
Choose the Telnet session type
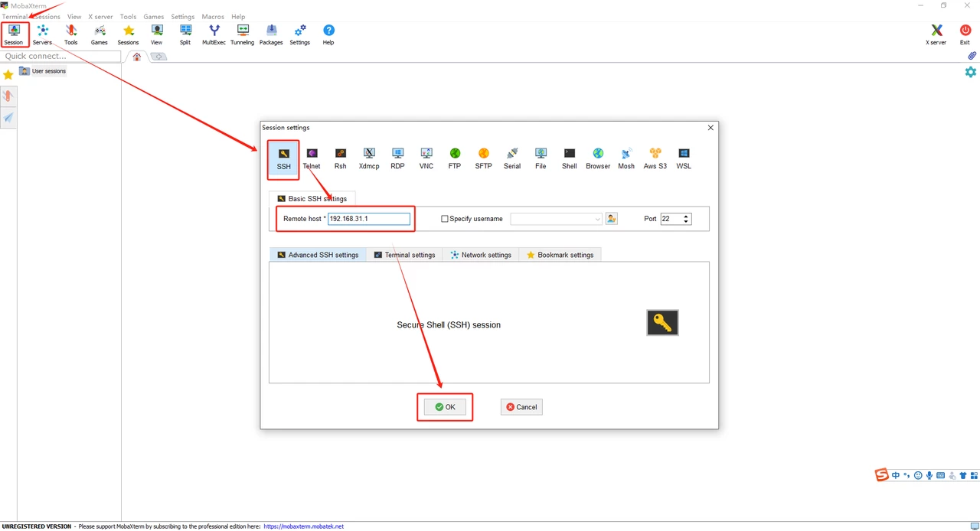coord(312,158)
